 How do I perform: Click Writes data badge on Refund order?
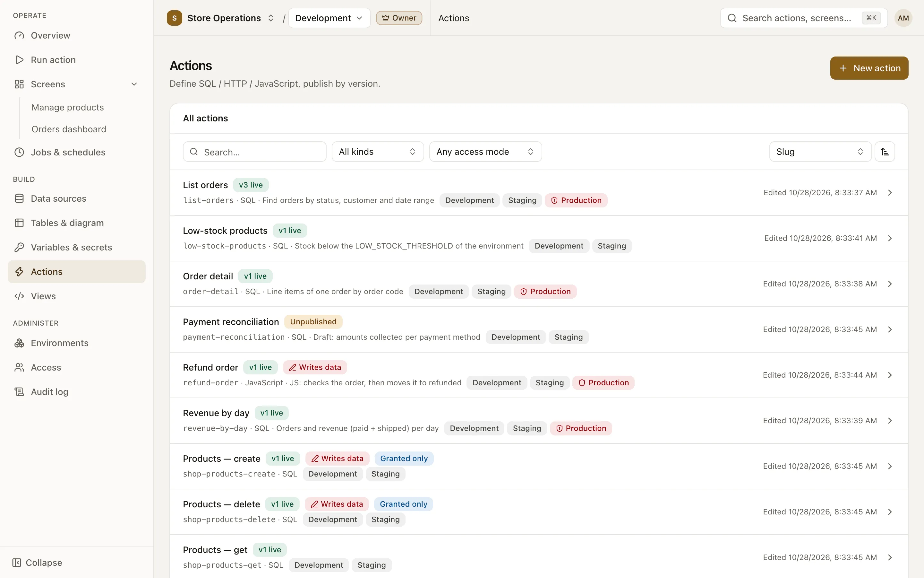click(x=315, y=367)
